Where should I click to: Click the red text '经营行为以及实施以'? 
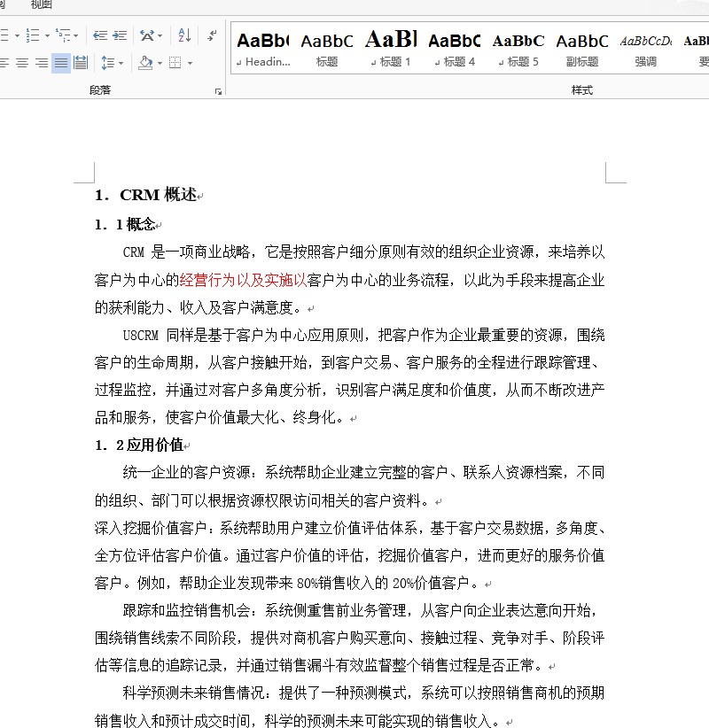(x=243, y=280)
